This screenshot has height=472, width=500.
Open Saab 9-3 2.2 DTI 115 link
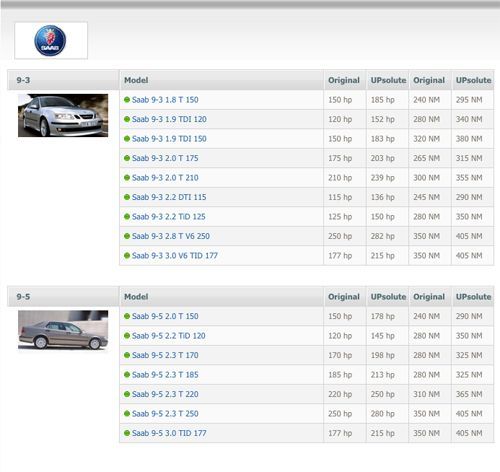point(169,197)
